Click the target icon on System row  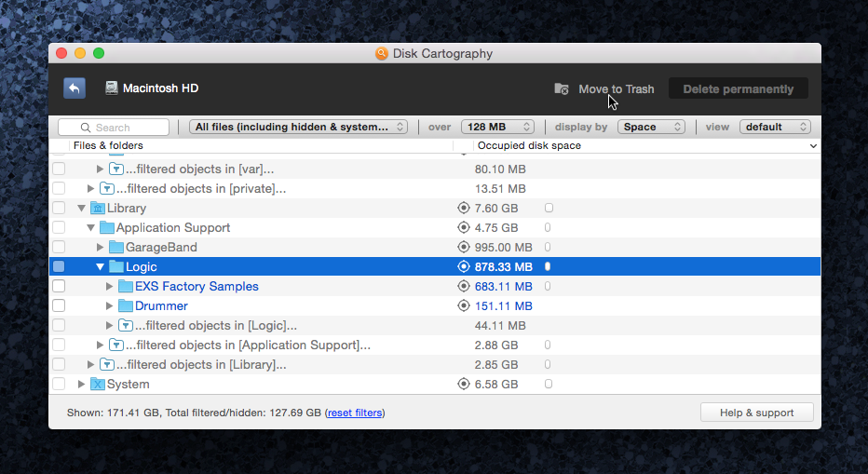pyautogui.click(x=464, y=384)
